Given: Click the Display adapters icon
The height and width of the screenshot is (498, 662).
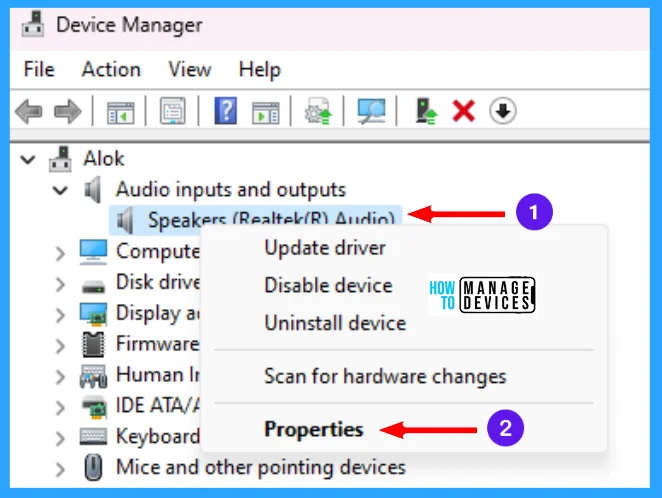Looking at the screenshot, I should pyautogui.click(x=93, y=314).
